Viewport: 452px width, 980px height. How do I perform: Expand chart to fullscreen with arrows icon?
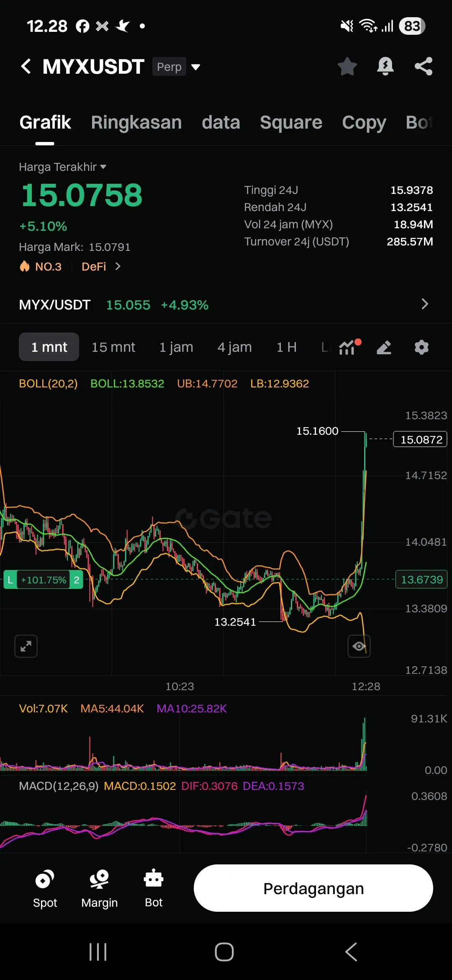(26, 646)
